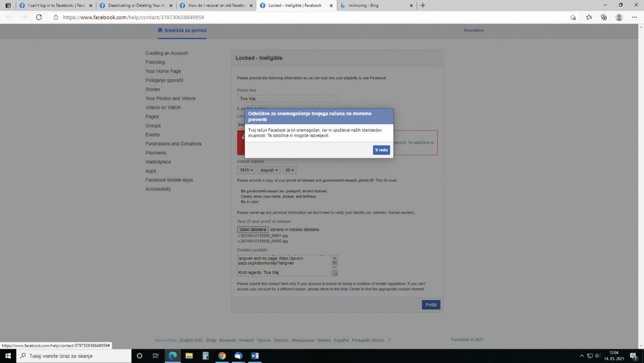Open Microsoft Word from the taskbar
This screenshot has height=363, width=644.
tap(255, 355)
